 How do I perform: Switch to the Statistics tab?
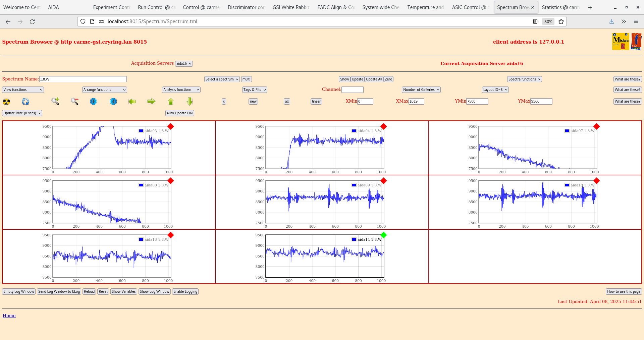pyautogui.click(x=560, y=7)
